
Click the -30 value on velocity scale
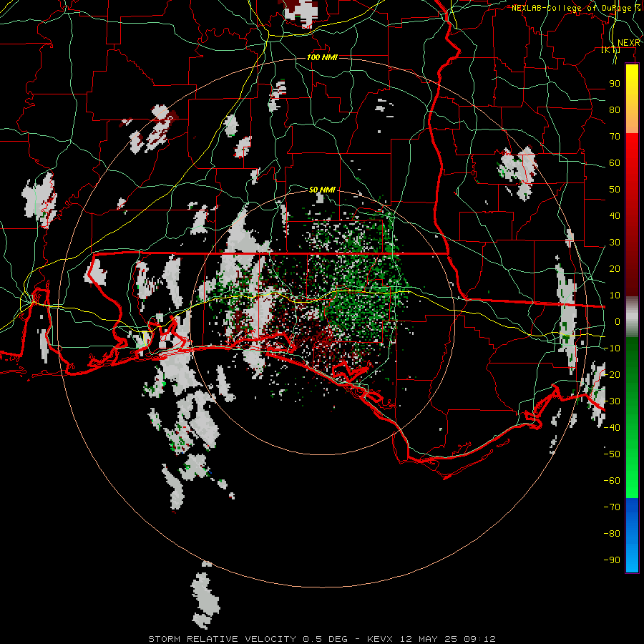click(x=612, y=401)
